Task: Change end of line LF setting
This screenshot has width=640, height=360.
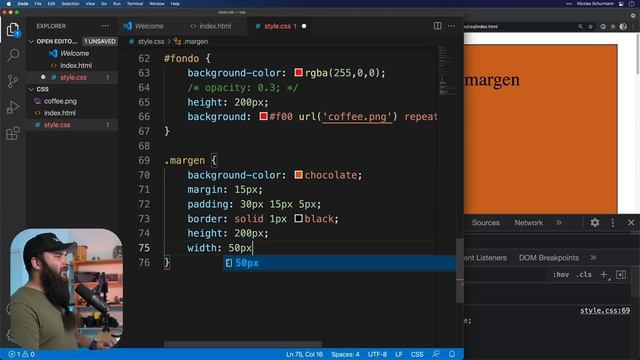Action: pyautogui.click(x=399, y=354)
